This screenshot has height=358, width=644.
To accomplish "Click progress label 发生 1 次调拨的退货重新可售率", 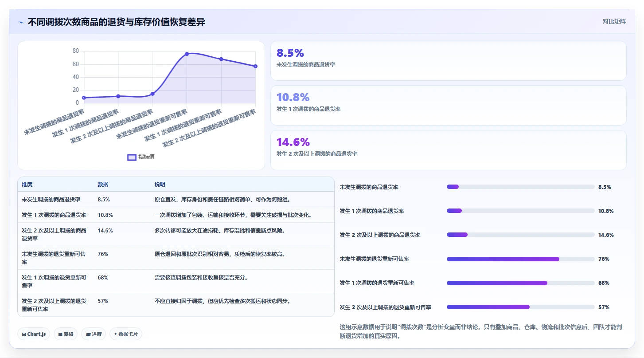I will tap(377, 283).
